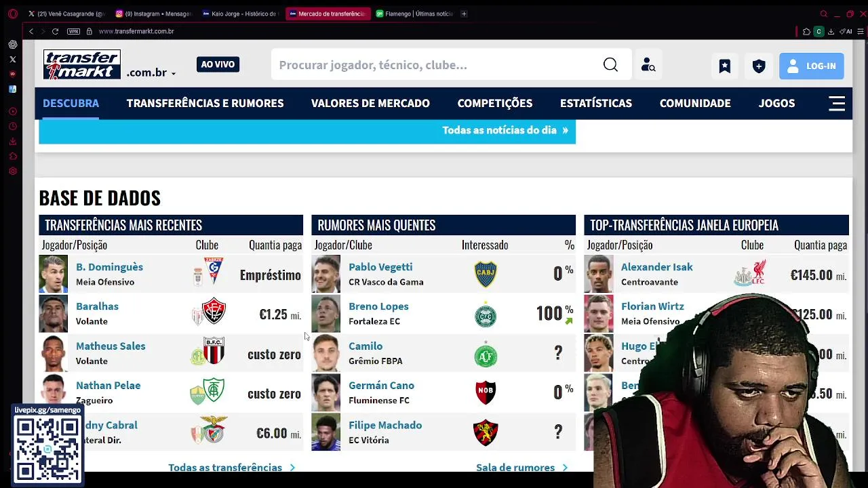The width and height of the screenshot is (868, 488).
Task: Open Pablo Vegetti player link
Action: tap(380, 267)
